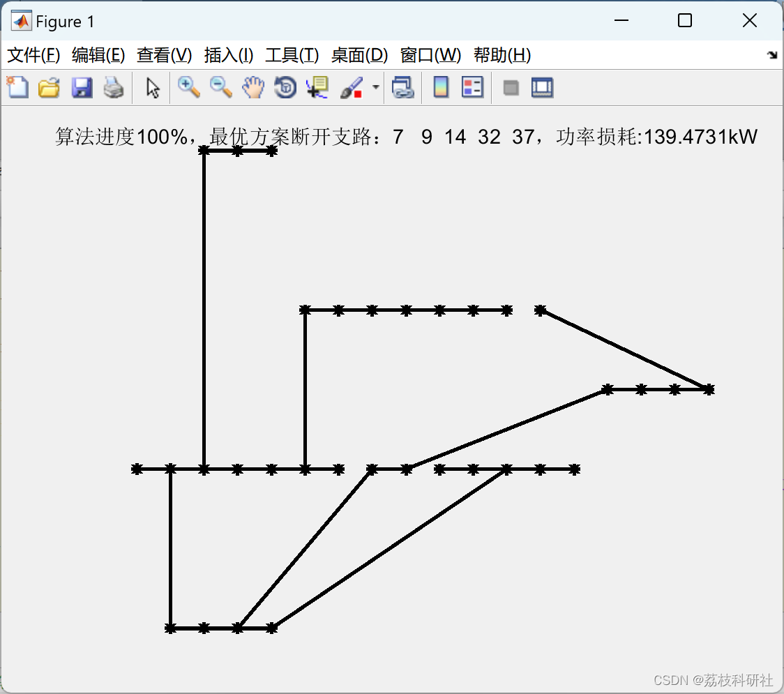
Task: Open the Brush color dropdown arrow
Action: (x=376, y=87)
